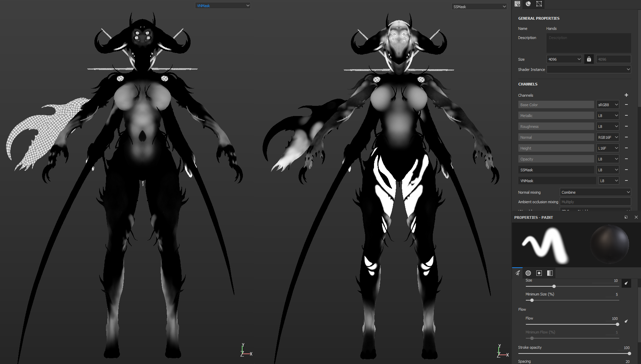Open the VNMask channel viewer dropdown
641x364 pixels.
[222, 5]
